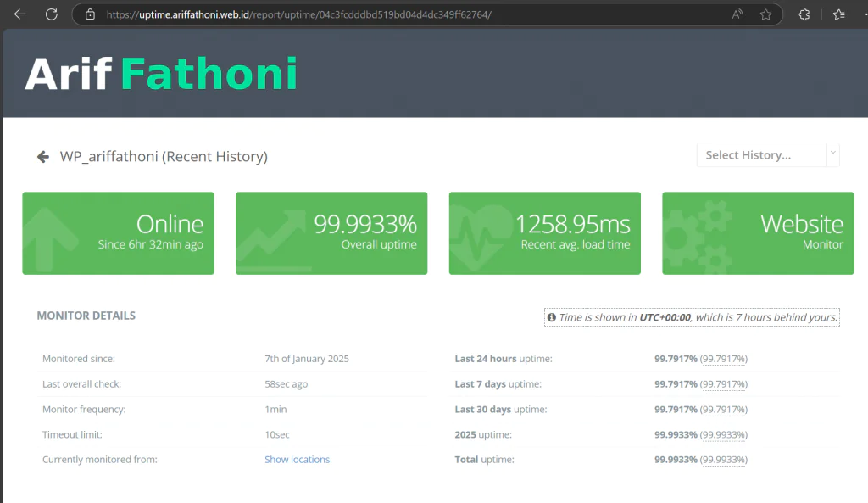Click the '58sec ago' value
868x503 pixels.
pyautogui.click(x=287, y=384)
